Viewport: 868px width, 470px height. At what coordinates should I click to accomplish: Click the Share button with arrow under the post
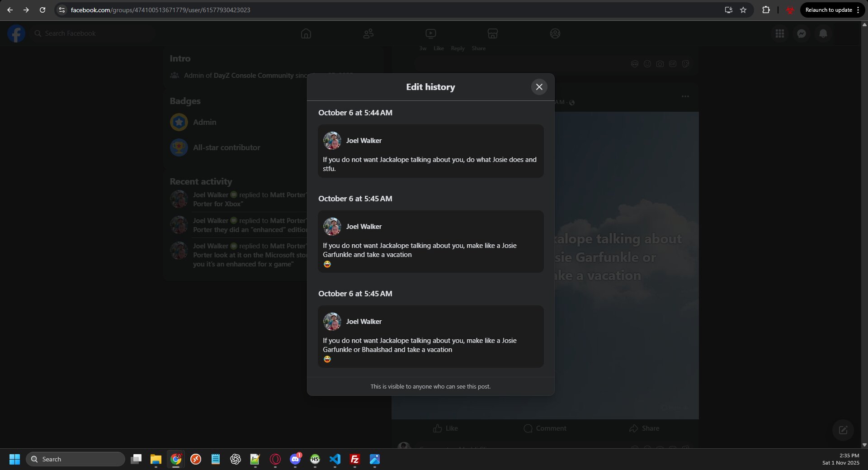point(644,428)
